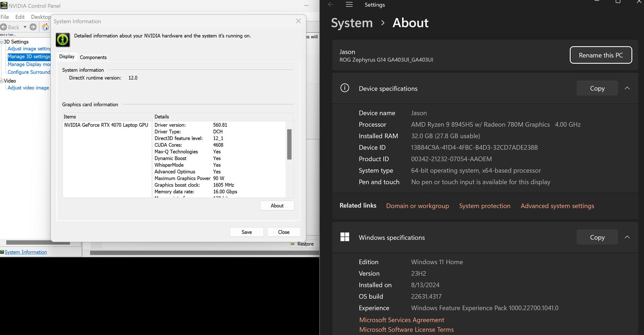Open System protection link
This screenshot has height=335, width=644.
(485, 206)
